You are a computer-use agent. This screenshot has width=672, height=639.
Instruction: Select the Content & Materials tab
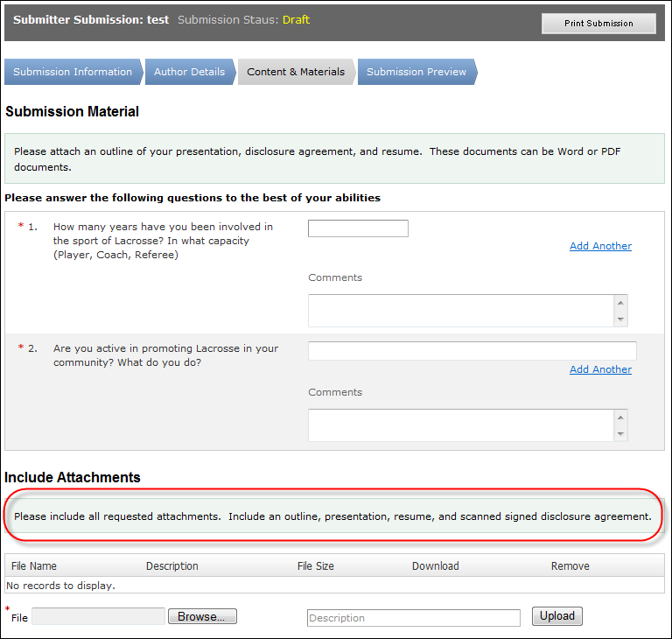coord(296,72)
